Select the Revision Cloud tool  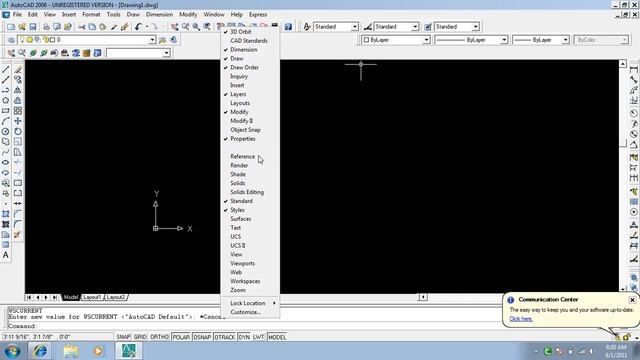coord(6,142)
